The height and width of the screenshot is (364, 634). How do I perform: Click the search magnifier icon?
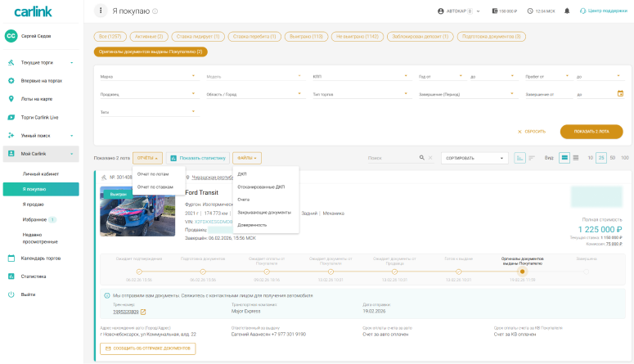point(421,157)
